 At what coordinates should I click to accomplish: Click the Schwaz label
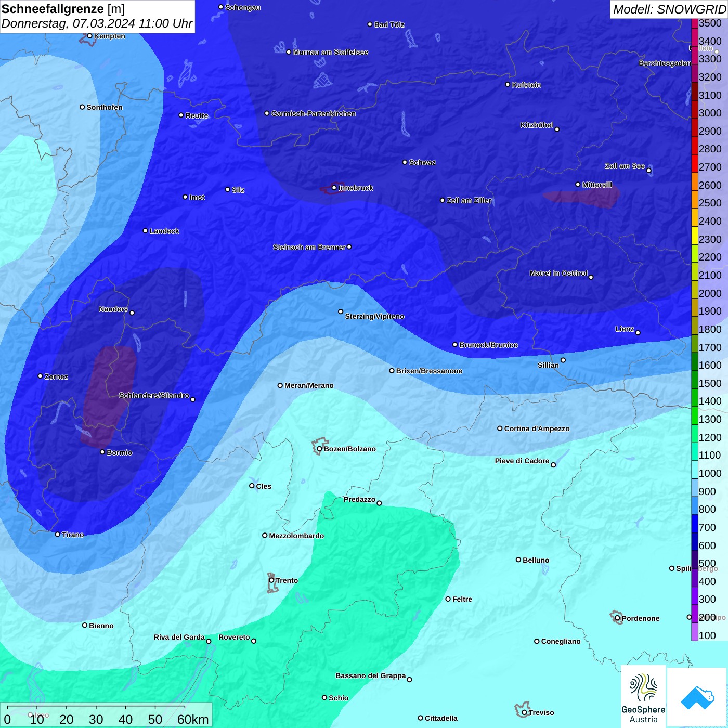422,162
